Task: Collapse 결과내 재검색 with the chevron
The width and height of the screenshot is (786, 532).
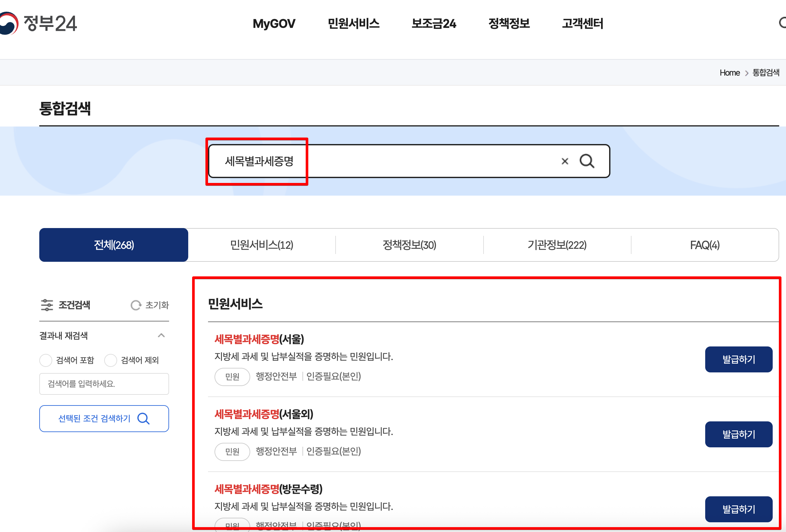Action: [x=162, y=335]
